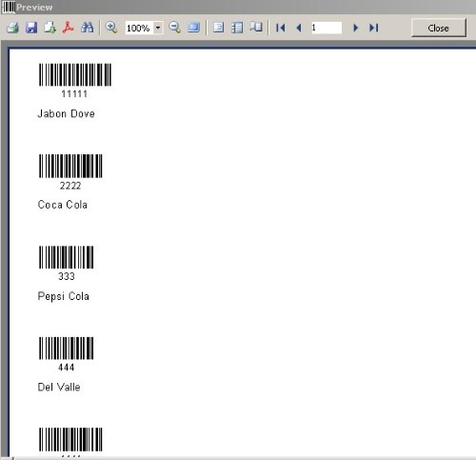The height and width of the screenshot is (460, 476).
Task: Click the barcode image labeled 333
Action: (x=67, y=257)
